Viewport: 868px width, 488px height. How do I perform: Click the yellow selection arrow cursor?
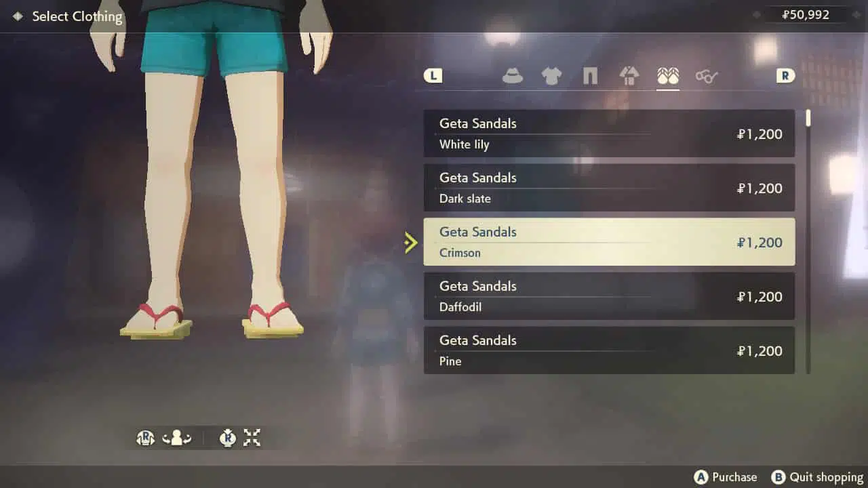pyautogui.click(x=410, y=243)
